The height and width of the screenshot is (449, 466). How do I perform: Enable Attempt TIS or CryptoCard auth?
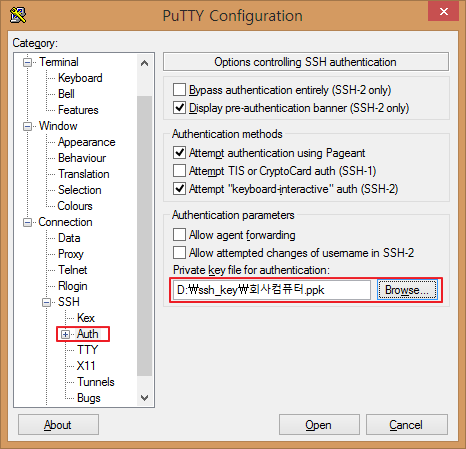[179, 171]
